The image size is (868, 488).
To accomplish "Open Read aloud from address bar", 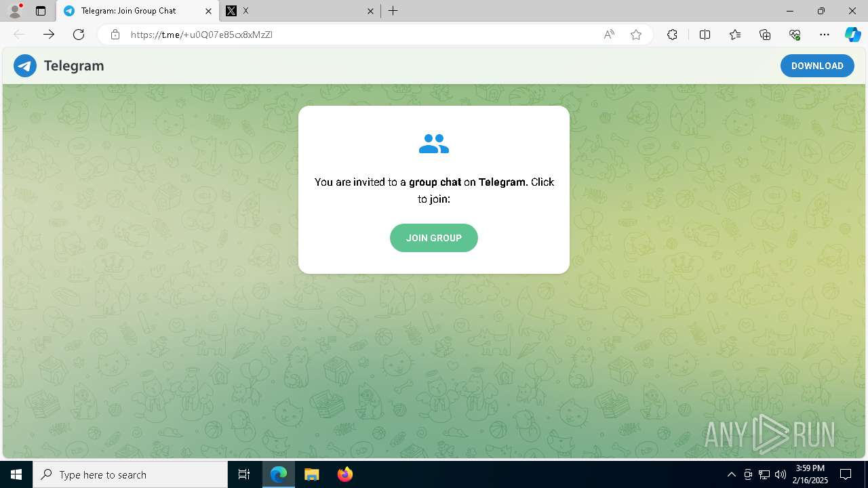I will [609, 35].
